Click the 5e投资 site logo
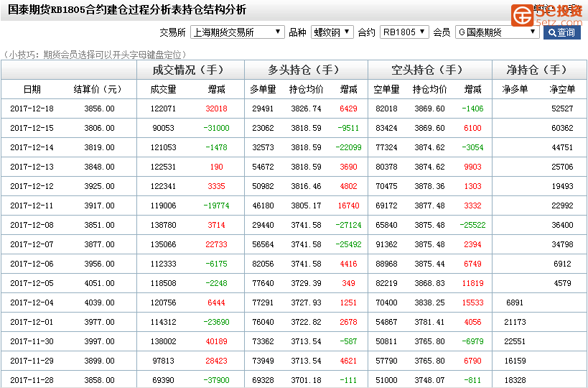Image resolution: width=588 pixels, height=388 pixels. pos(547,15)
